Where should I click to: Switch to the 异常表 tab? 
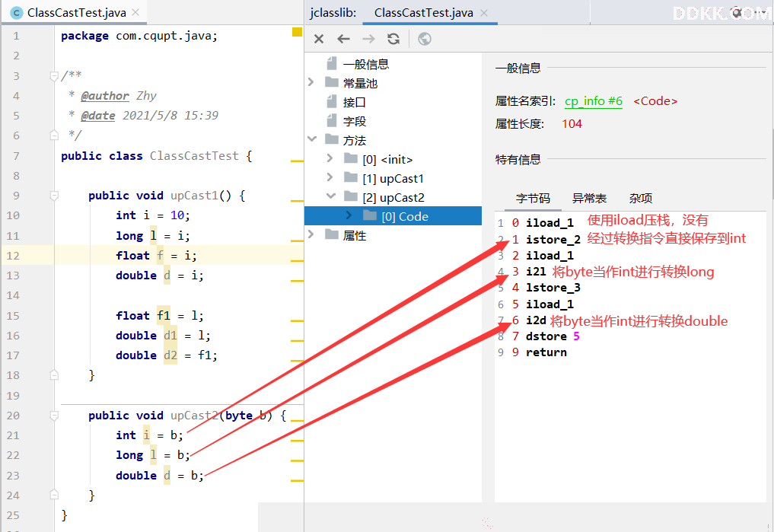point(589,199)
